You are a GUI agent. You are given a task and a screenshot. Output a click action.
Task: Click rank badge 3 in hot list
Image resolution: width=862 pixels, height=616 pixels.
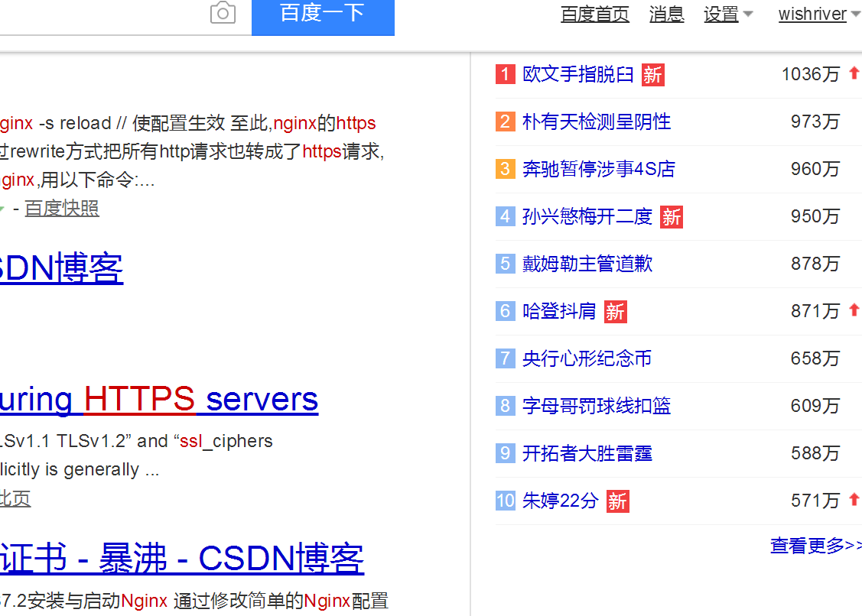point(506,169)
